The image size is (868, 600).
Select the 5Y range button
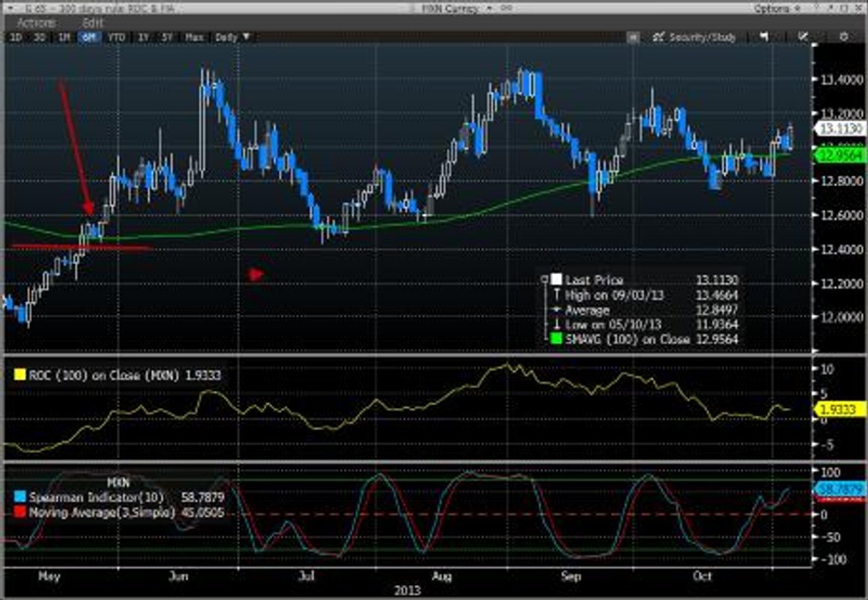point(167,37)
